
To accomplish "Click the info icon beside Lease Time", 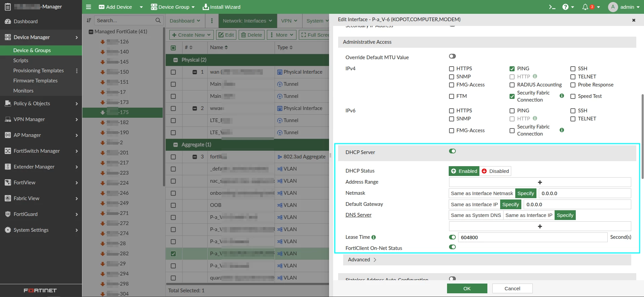I will pos(374,237).
